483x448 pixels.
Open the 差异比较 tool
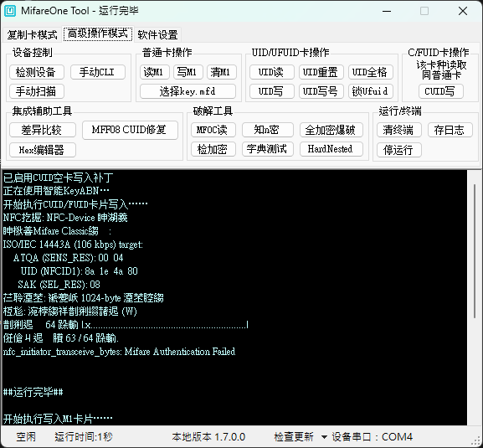(42, 130)
